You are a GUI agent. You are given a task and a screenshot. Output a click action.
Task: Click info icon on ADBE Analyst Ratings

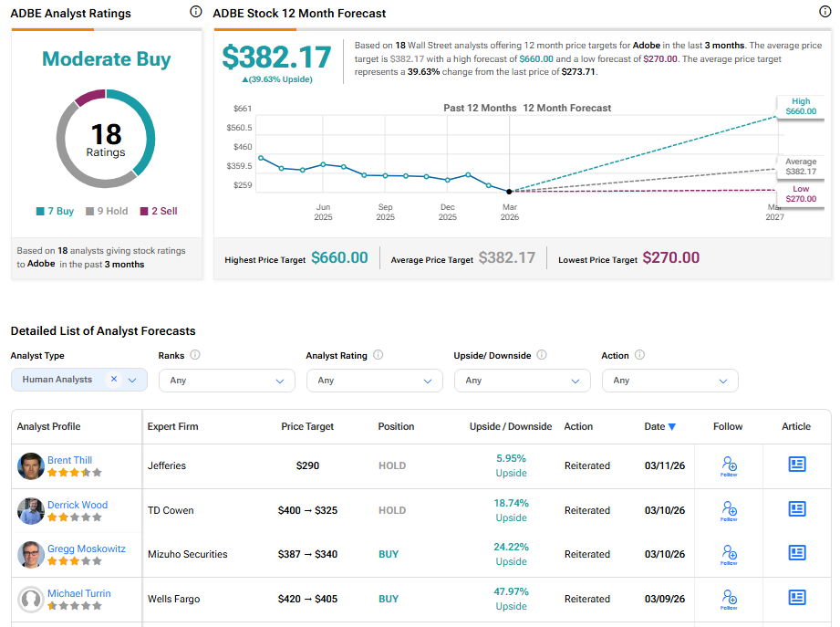[x=196, y=12]
